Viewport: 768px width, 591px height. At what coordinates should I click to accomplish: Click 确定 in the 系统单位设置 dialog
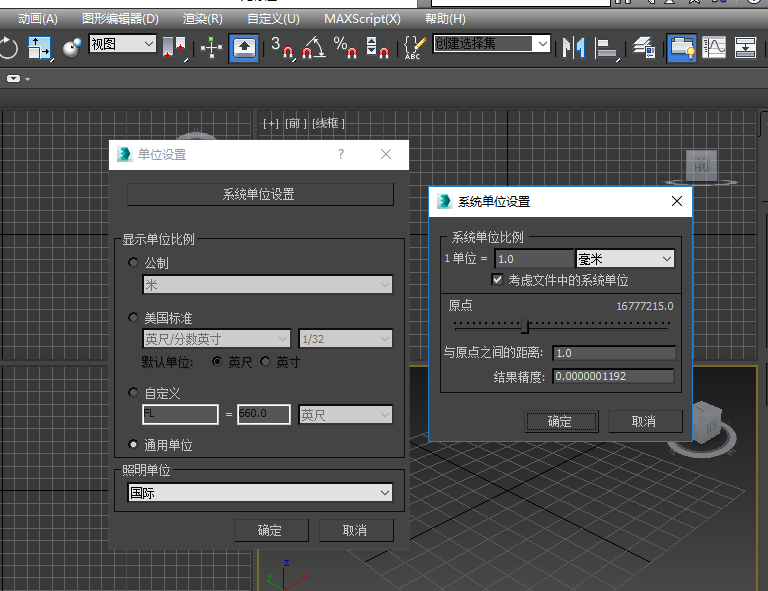pyautogui.click(x=560, y=421)
